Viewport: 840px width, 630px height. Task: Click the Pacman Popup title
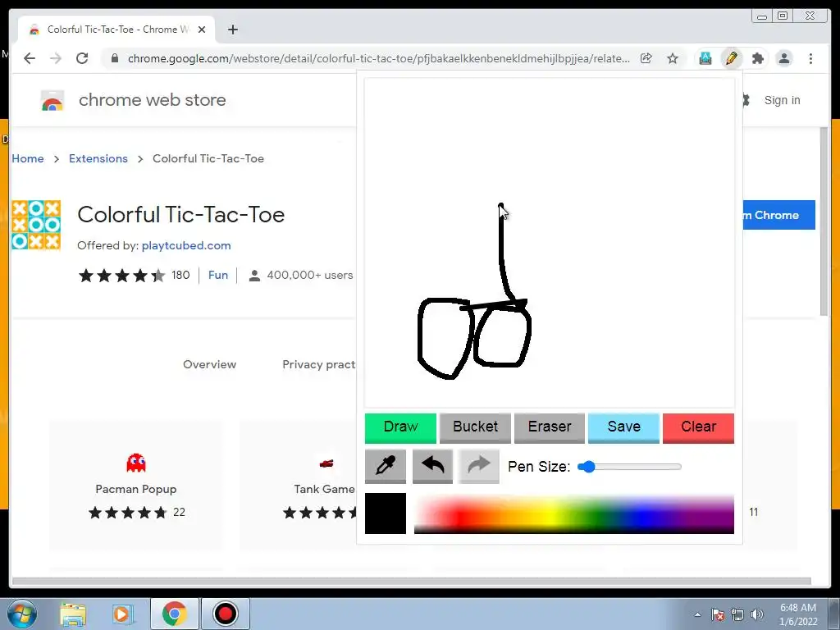tap(136, 489)
